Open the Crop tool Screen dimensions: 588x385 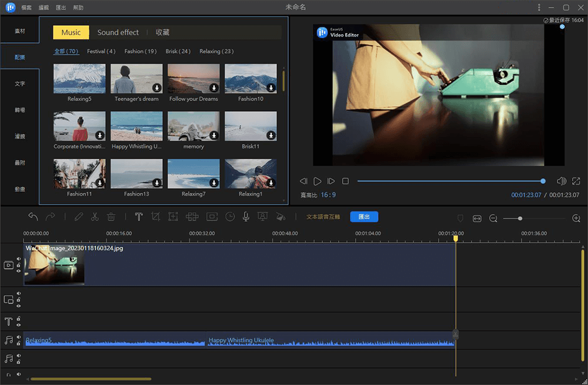155,217
